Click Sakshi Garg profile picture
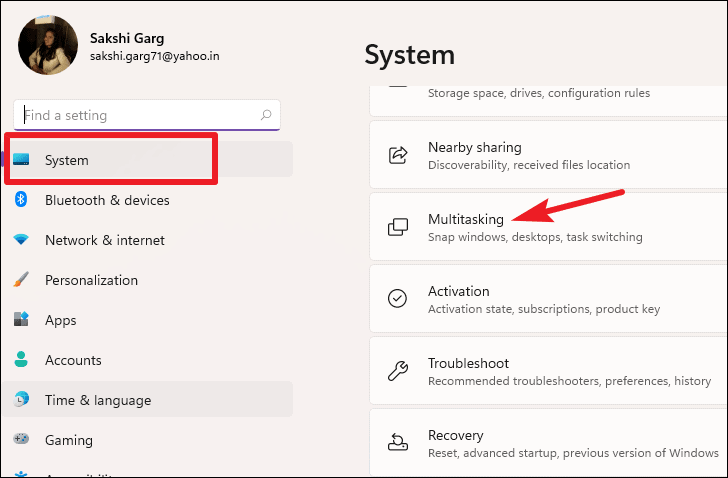Image resolution: width=728 pixels, height=478 pixels. pyautogui.click(x=48, y=45)
